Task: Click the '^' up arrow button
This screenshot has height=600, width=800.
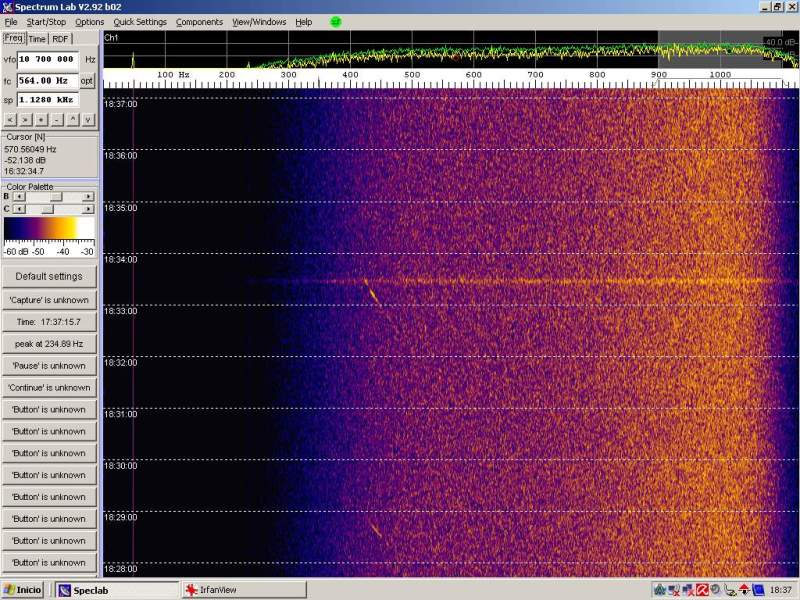Action: point(73,119)
